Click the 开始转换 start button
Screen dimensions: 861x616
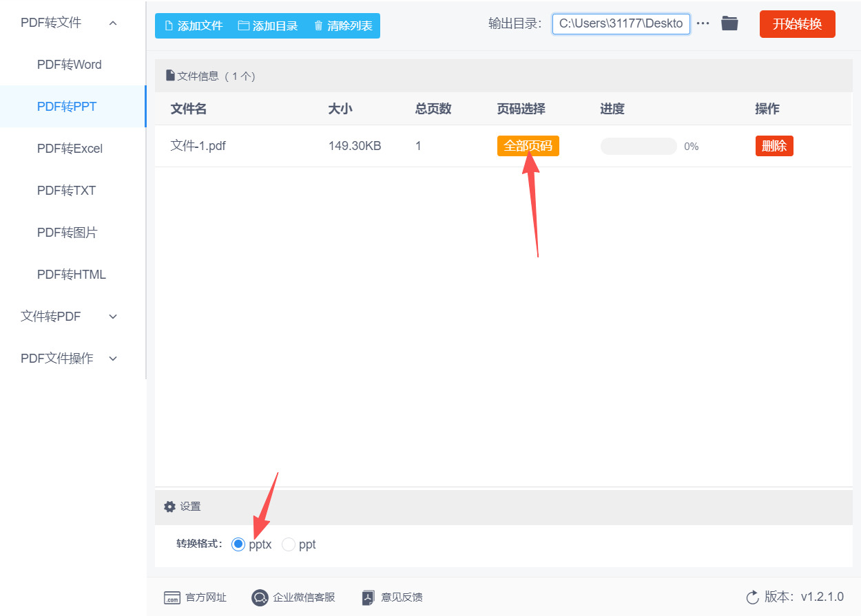pyautogui.click(x=798, y=24)
